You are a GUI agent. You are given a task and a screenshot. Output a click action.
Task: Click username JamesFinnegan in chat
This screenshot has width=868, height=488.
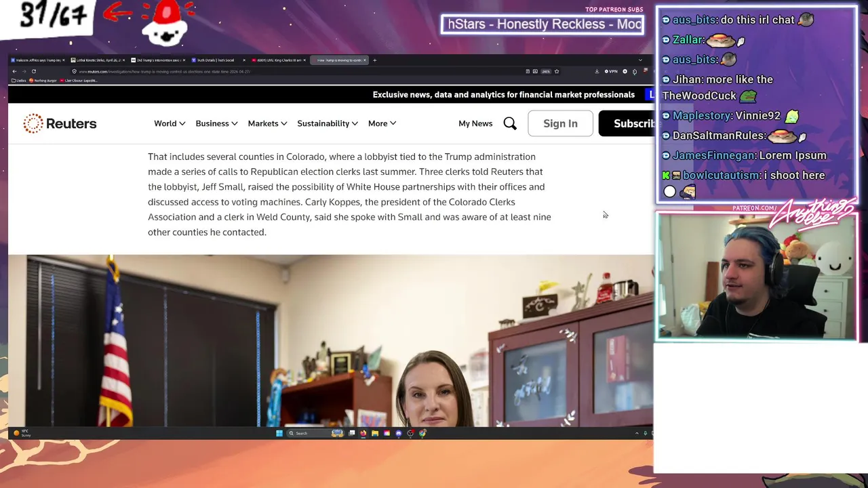coord(714,155)
